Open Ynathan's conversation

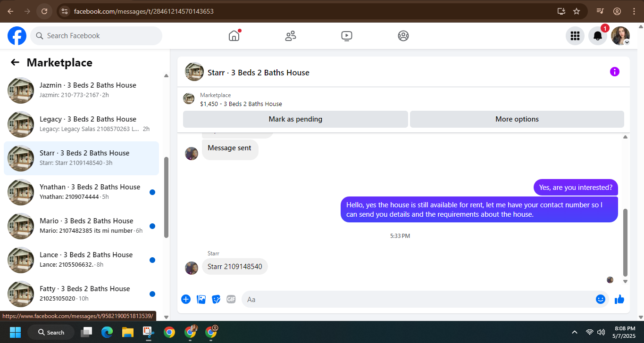[81, 192]
